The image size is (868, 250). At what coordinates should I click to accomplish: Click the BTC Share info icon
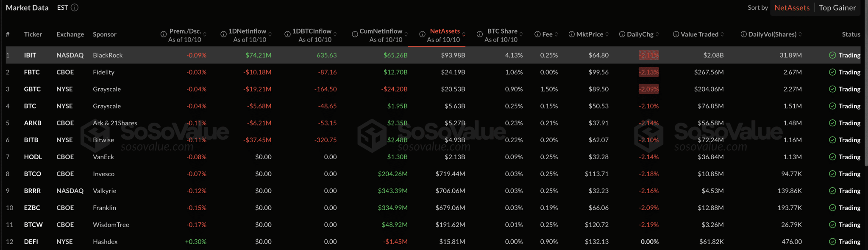click(480, 34)
